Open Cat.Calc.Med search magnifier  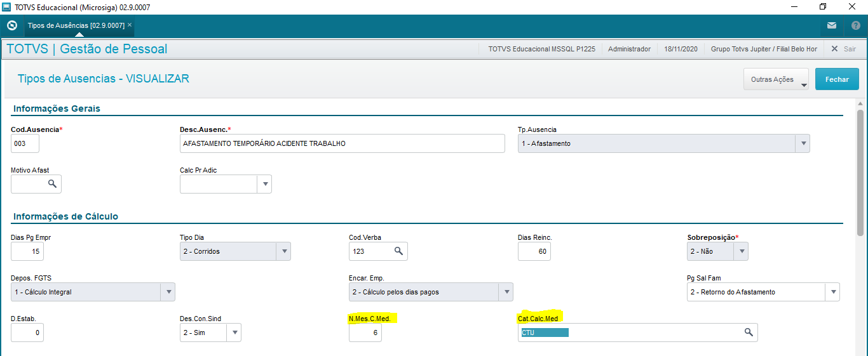point(749,333)
